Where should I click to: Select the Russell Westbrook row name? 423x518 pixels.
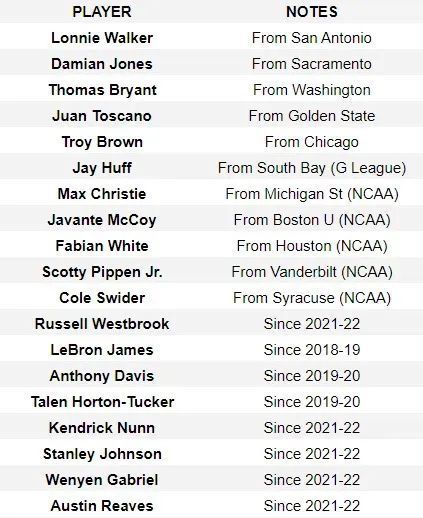(102, 324)
